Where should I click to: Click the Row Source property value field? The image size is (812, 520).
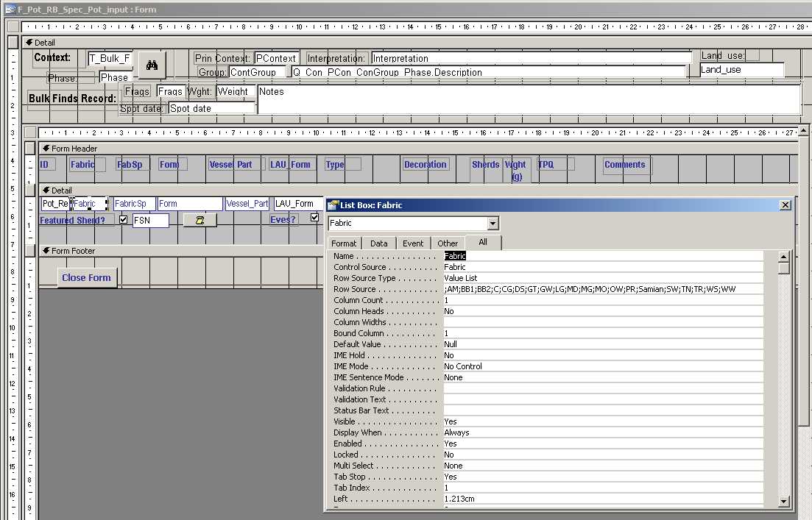pyautogui.click(x=604, y=289)
